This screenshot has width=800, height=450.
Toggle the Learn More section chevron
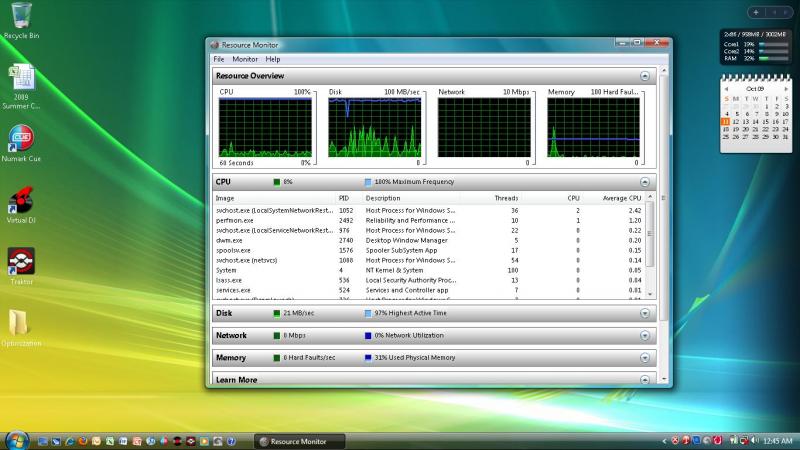[x=645, y=380]
